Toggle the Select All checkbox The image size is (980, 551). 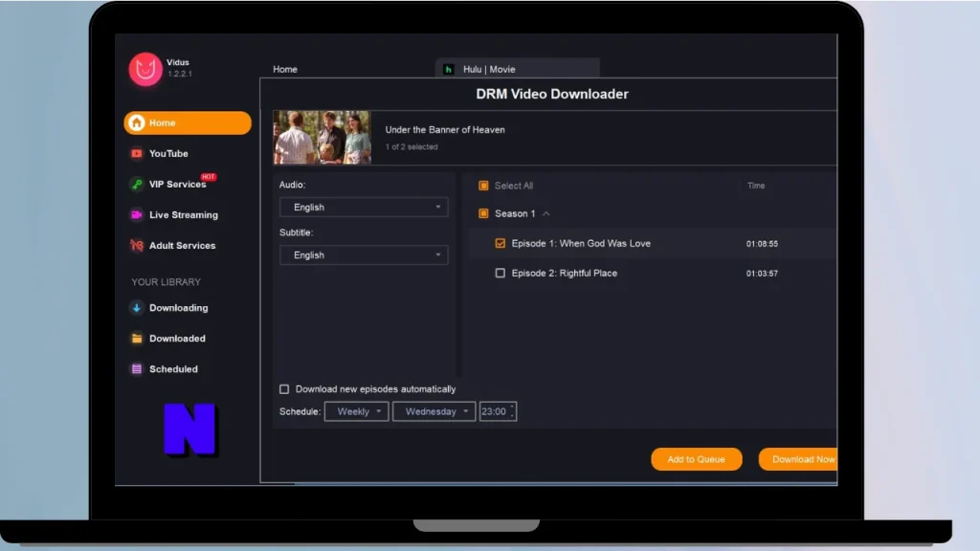tap(483, 186)
